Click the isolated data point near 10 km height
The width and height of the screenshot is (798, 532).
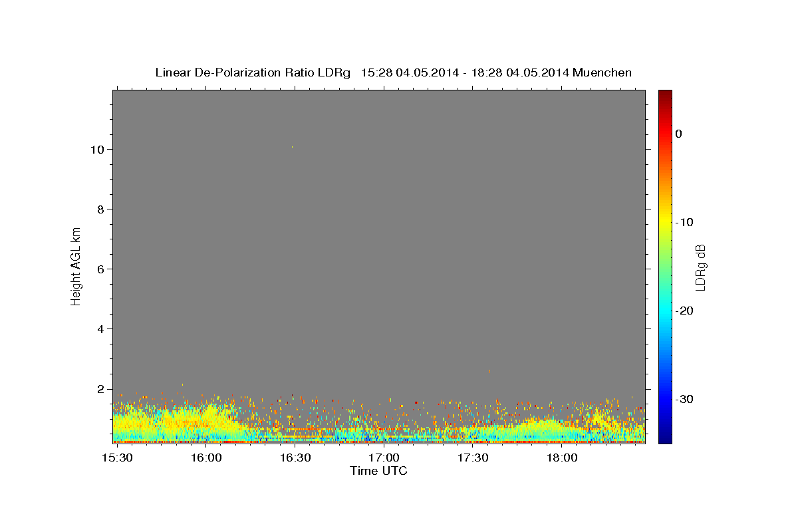[x=292, y=147]
